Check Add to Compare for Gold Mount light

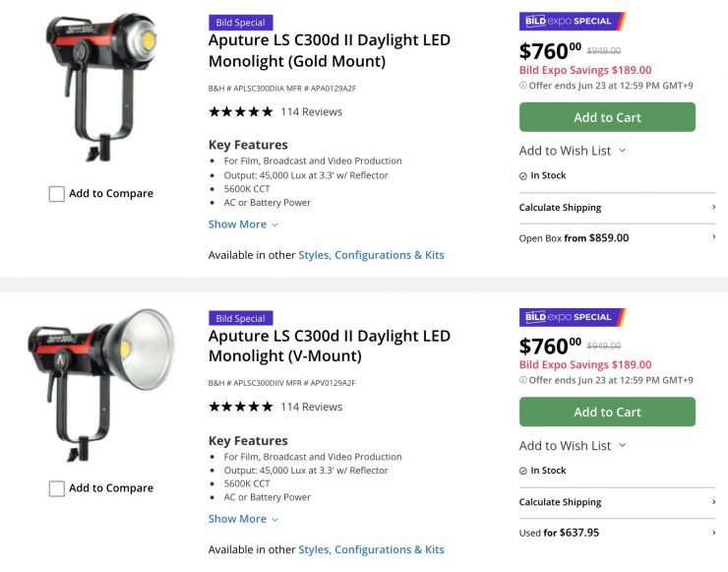(x=57, y=194)
